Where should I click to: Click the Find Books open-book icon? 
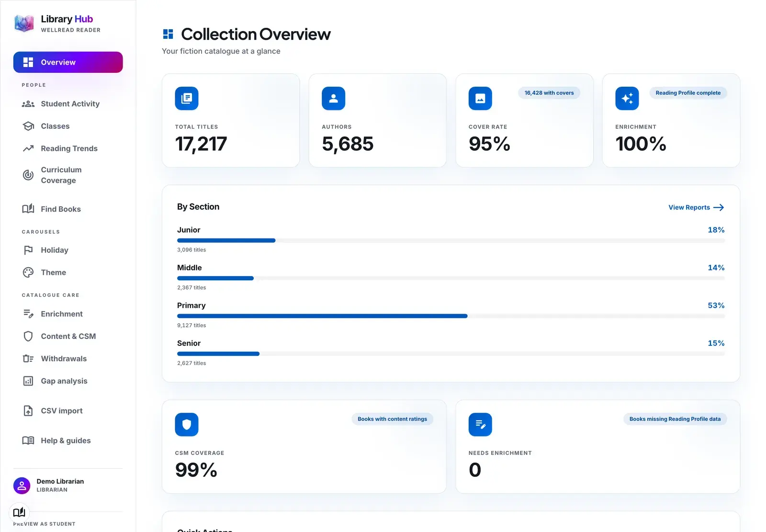click(28, 209)
